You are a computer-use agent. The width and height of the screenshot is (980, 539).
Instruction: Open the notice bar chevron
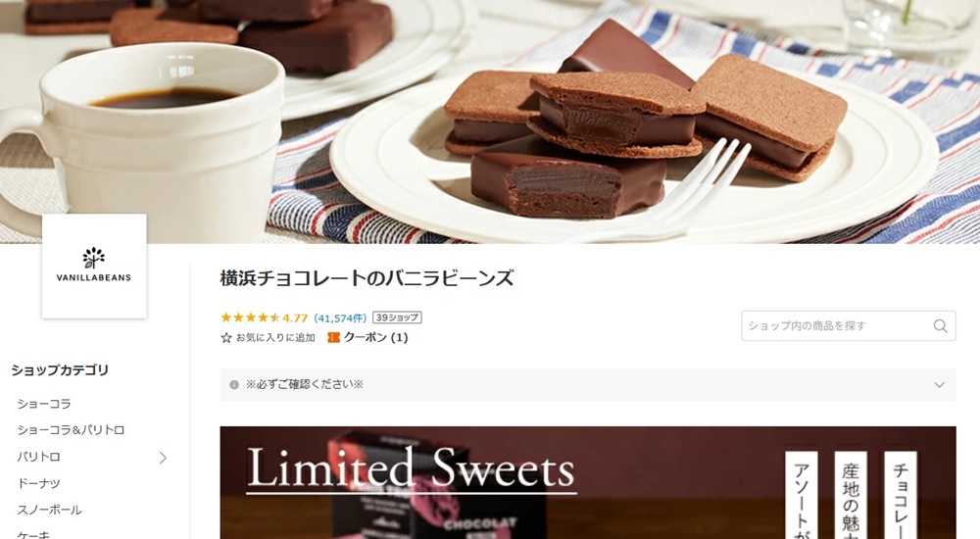tap(939, 384)
